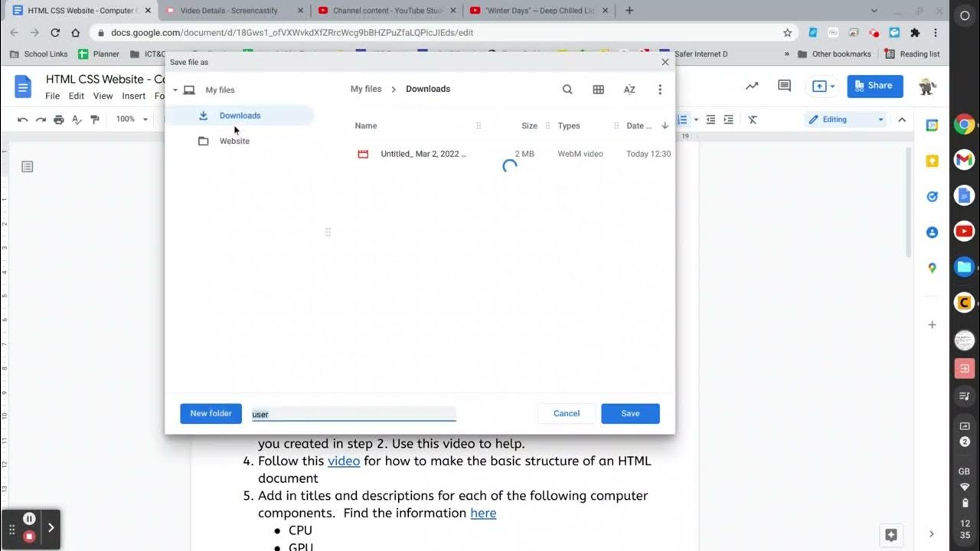This screenshot has height=551, width=980.
Task: Open Google Keep in Docs side panel
Action: (932, 161)
